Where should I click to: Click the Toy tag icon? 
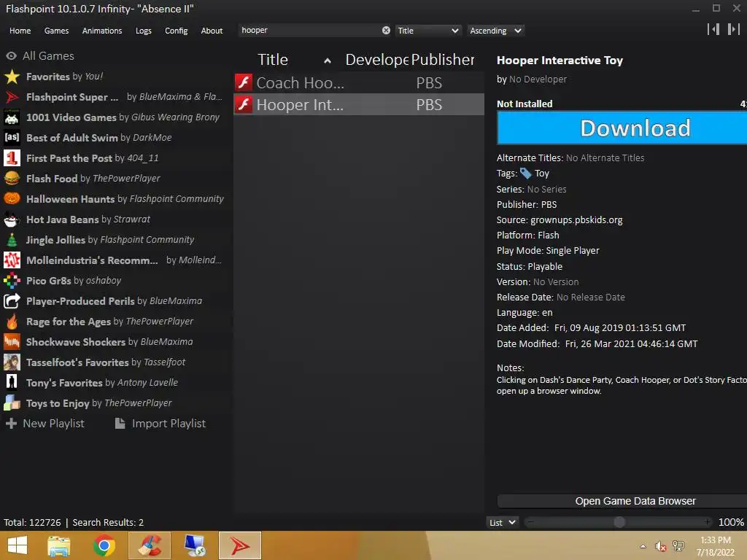[x=525, y=174]
